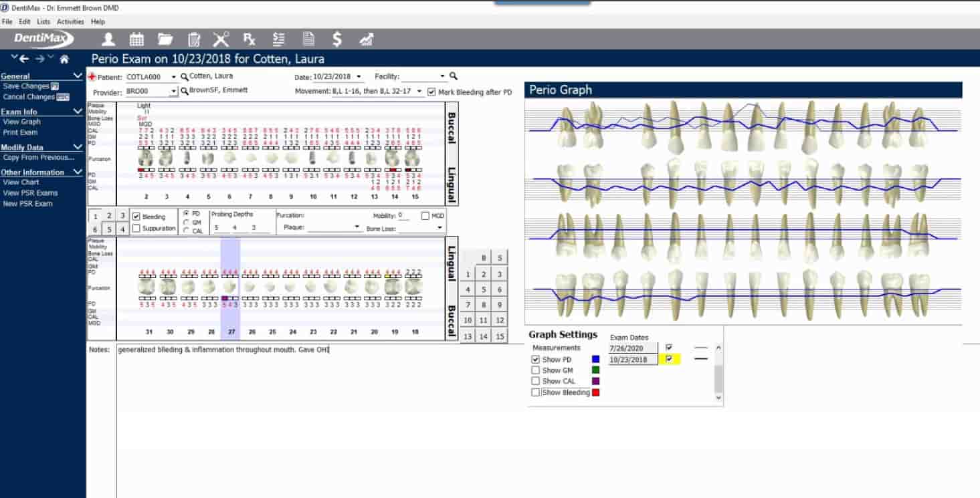
Task: Click the ledger icon in the toolbar
Action: pos(278,39)
